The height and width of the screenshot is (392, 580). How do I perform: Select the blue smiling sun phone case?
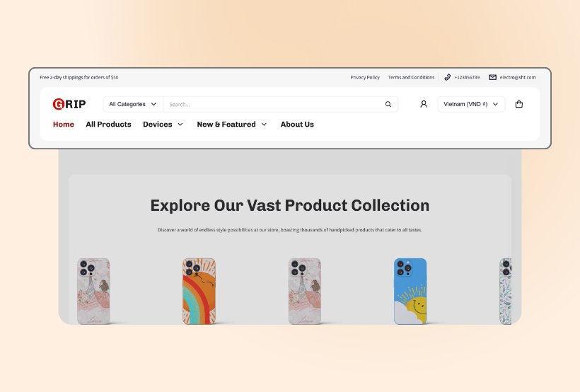[410, 292]
